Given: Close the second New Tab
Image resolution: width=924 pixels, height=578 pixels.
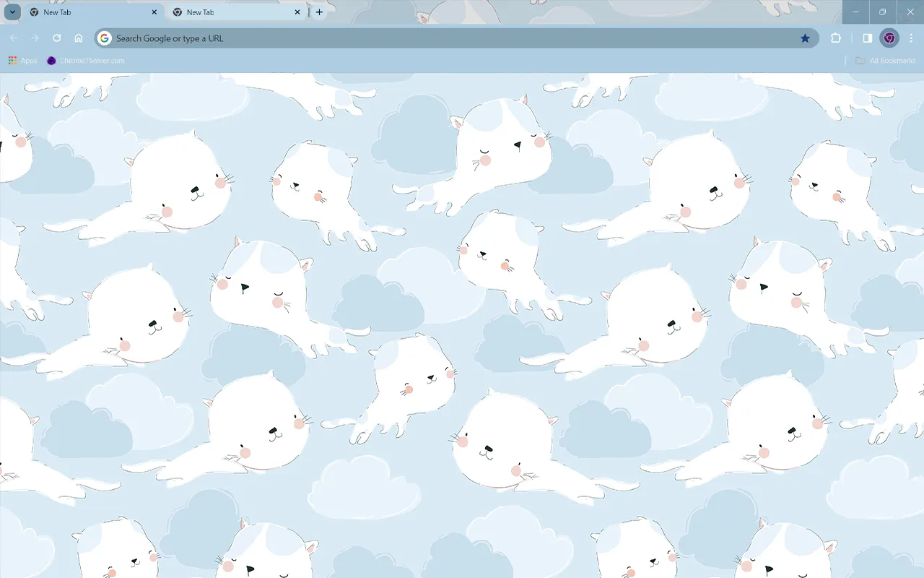Looking at the screenshot, I should click(297, 12).
